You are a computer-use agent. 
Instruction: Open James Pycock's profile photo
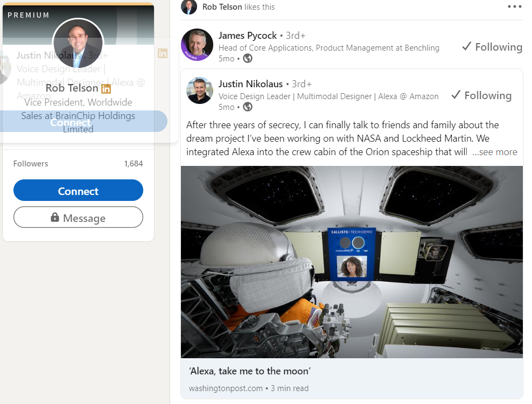coord(197,45)
